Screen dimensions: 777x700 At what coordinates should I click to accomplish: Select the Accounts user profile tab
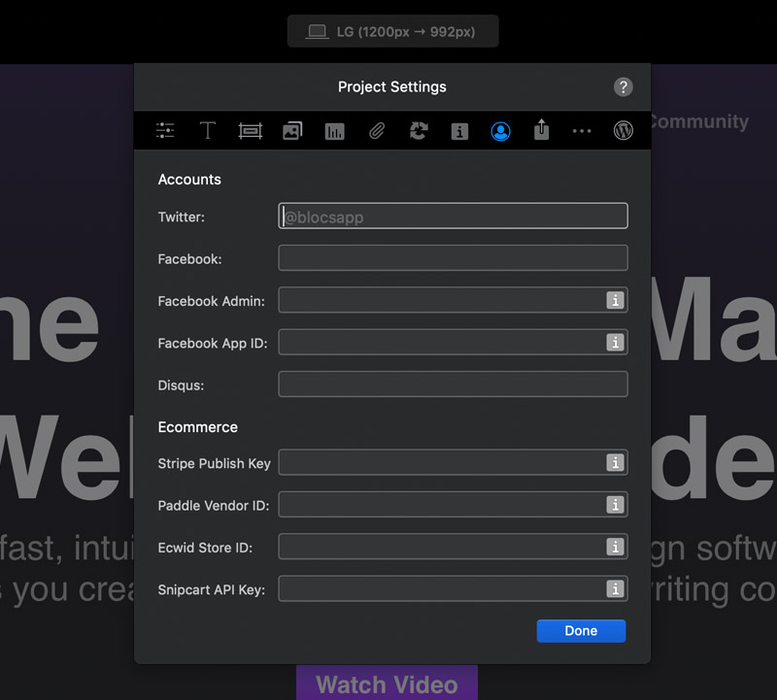pos(500,131)
